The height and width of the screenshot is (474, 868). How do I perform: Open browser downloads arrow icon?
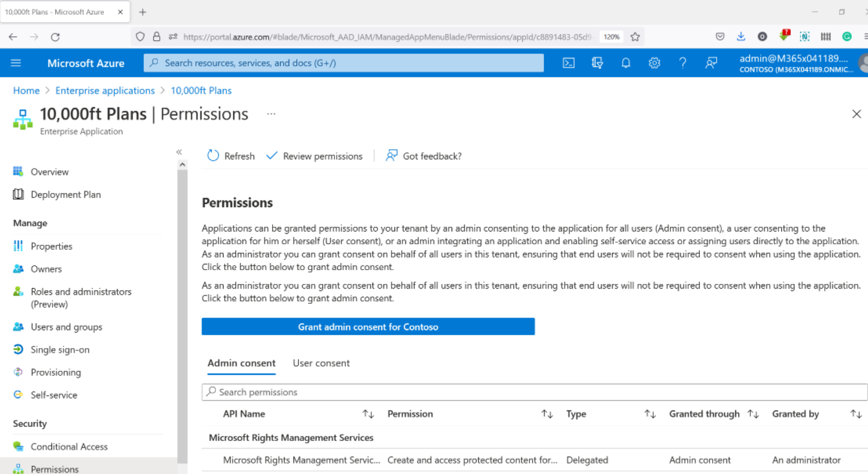point(741,36)
